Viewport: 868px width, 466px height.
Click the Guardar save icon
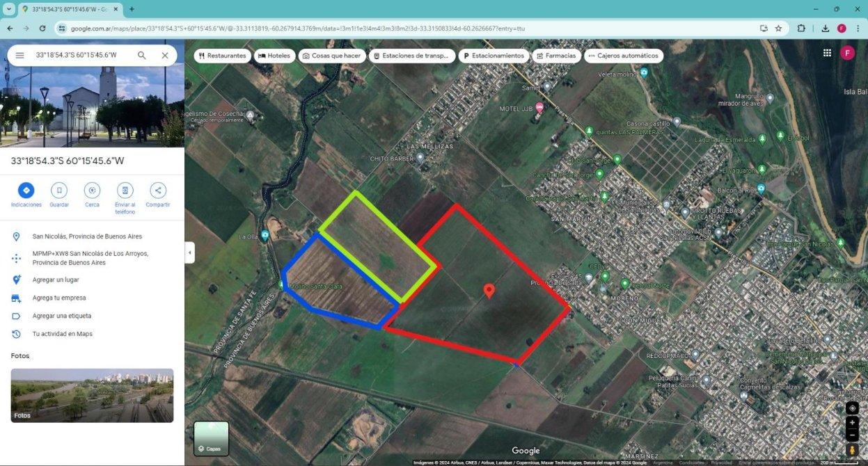[59, 191]
